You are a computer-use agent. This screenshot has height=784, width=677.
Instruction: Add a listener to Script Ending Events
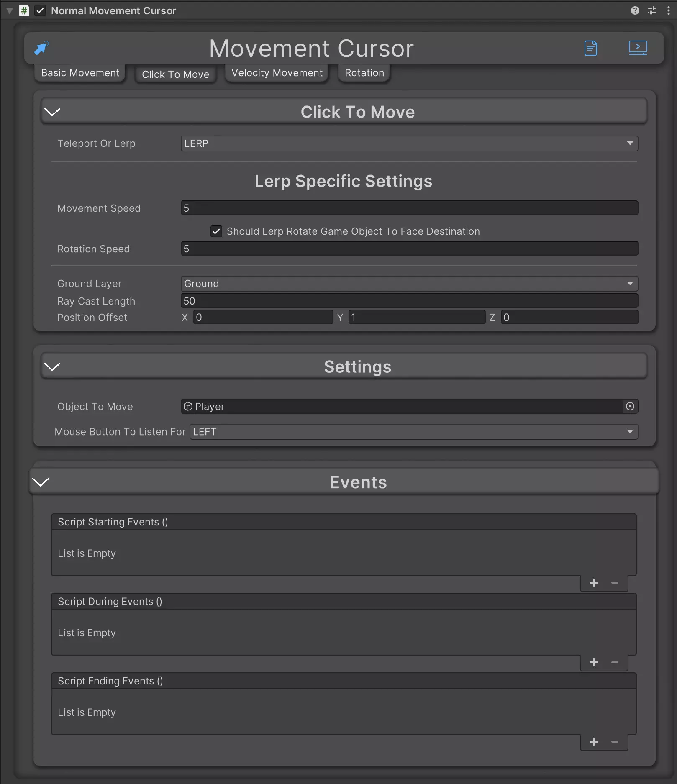[x=593, y=742]
